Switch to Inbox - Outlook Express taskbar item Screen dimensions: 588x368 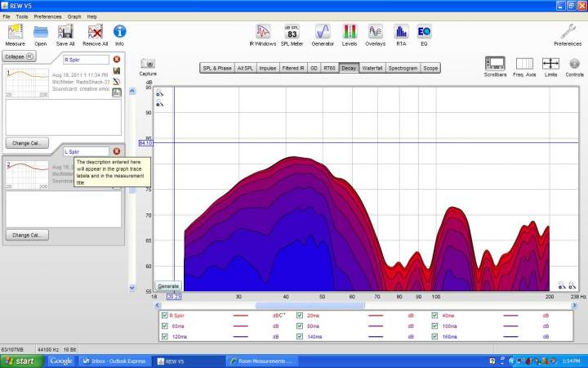114,361
